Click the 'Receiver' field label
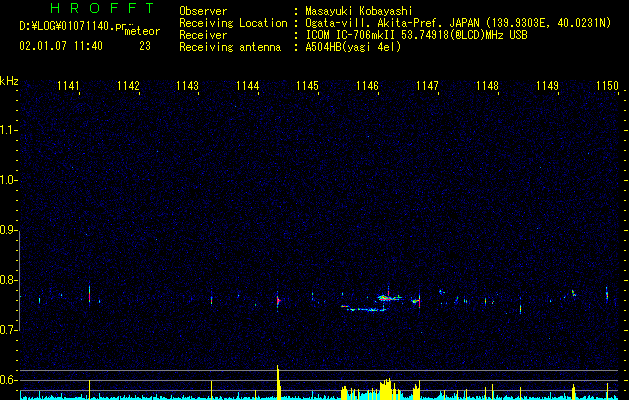This screenshot has width=629, height=400. [x=203, y=35]
